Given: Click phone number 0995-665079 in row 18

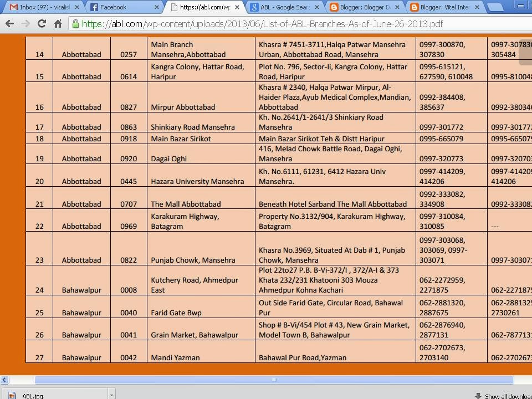Looking at the screenshot, I should click(x=442, y=139).
